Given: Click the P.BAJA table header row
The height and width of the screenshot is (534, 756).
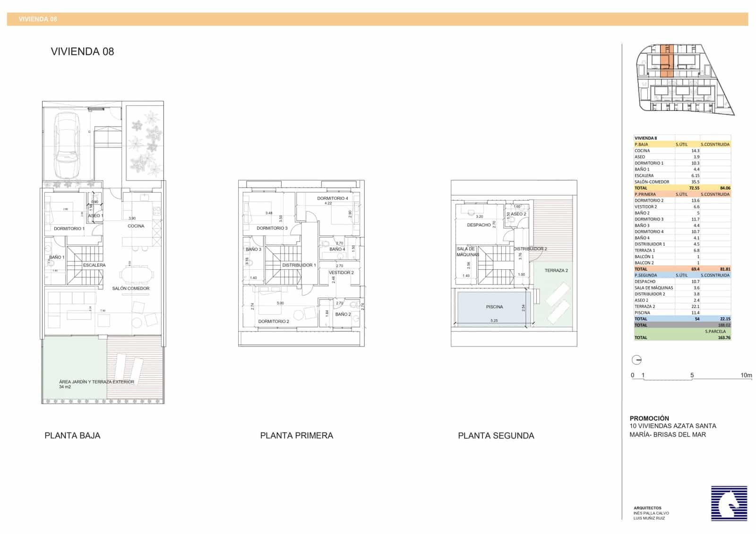Looking at the screenshot, I should click(x=682, y=145).
